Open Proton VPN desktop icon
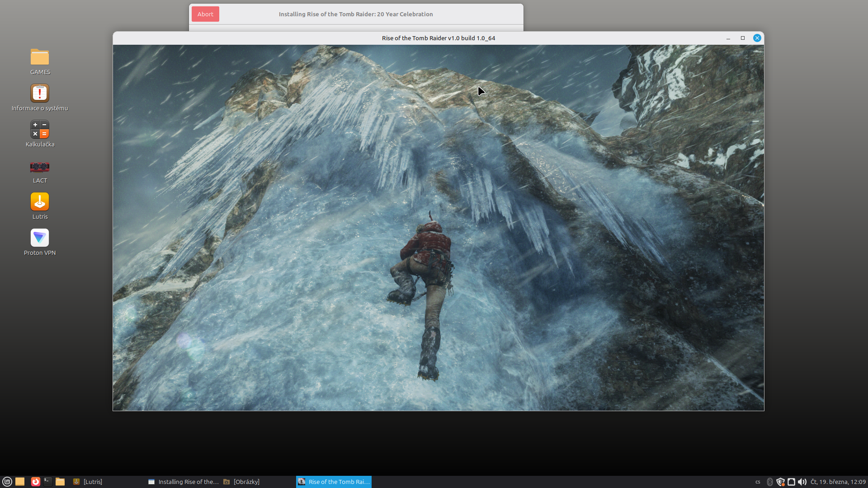868x488 pixels. 40,238
